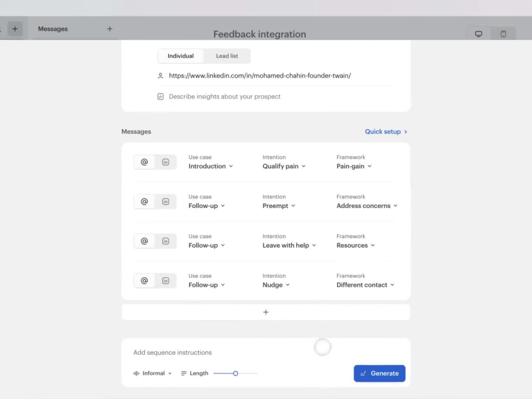Open the Resources framework dropdown
The height and width of the screenshot is (399, 532).
[355, 245]
